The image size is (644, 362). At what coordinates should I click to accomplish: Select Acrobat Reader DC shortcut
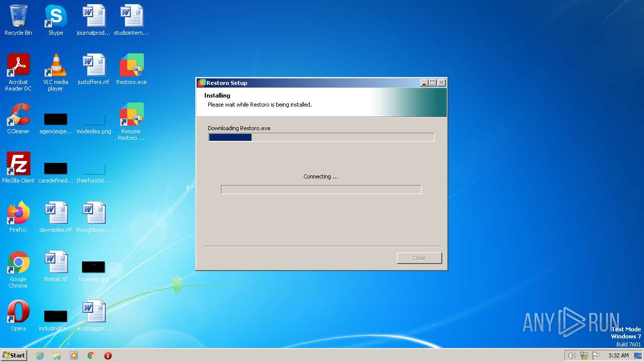18,72
